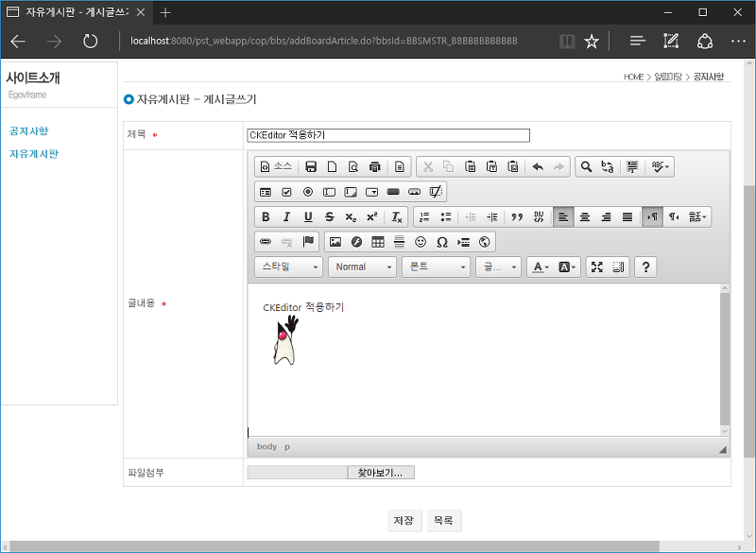Open 공지사항 in the side menu

pos(29,131)
